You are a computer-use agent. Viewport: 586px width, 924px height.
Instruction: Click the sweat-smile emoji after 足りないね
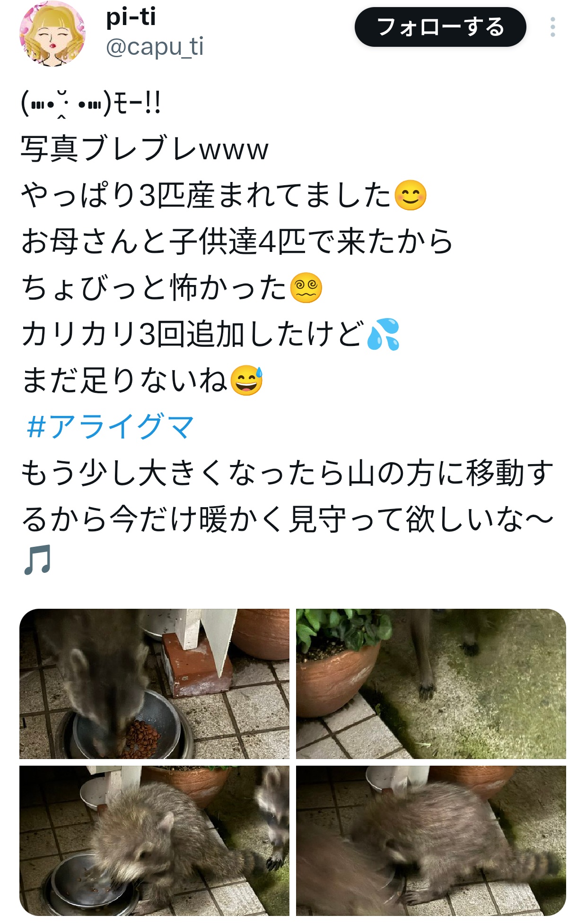[x=246, y=380]
